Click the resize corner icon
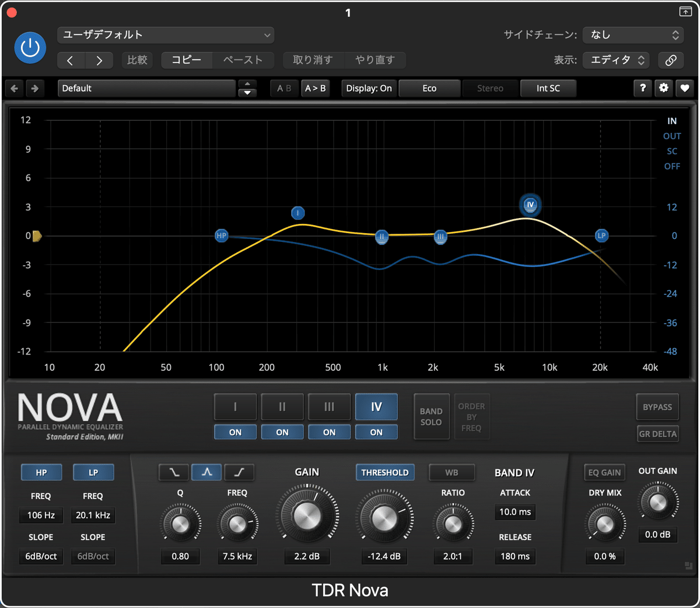Viewport: 700px width, 608px height. pos(688,566)
